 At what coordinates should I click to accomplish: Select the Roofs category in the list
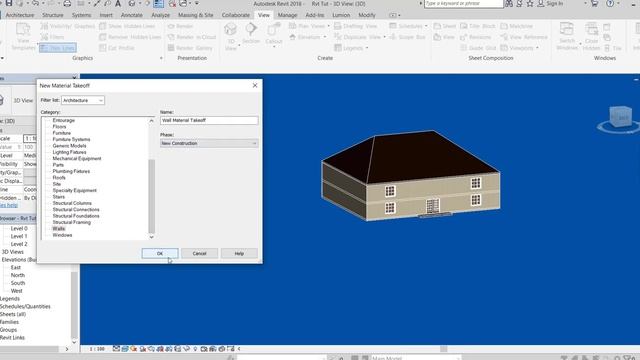(x=59, y=178)
